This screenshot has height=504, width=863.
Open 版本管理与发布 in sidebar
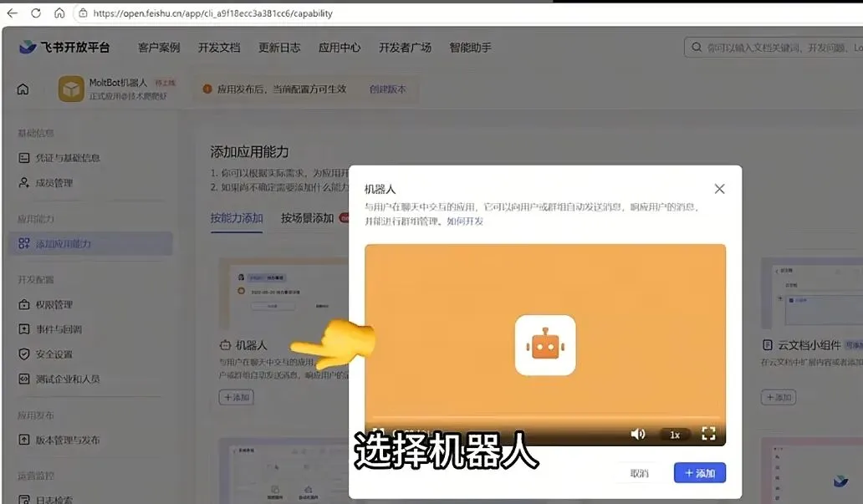pos(68,440)
